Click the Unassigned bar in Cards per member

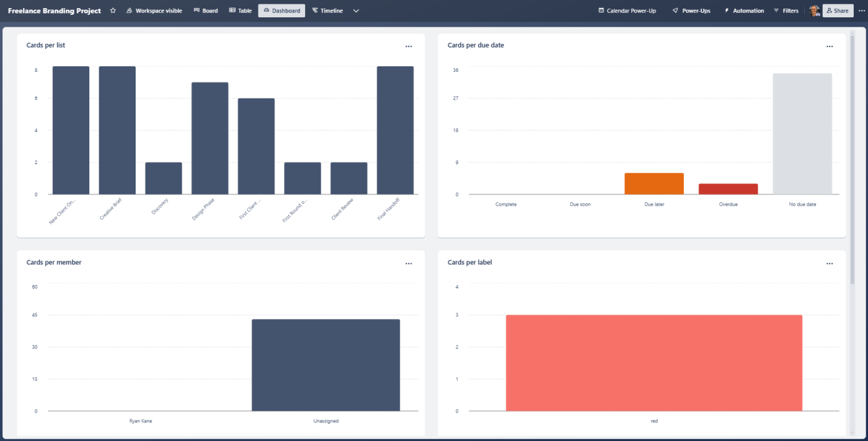[x=326, y=365]
